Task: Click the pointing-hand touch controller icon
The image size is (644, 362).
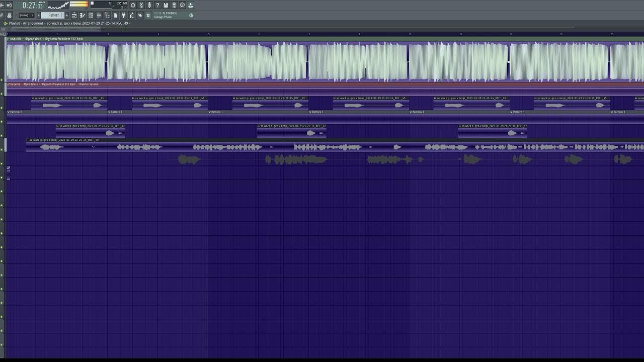Action: pyautogui.click(x=140, y=15)
